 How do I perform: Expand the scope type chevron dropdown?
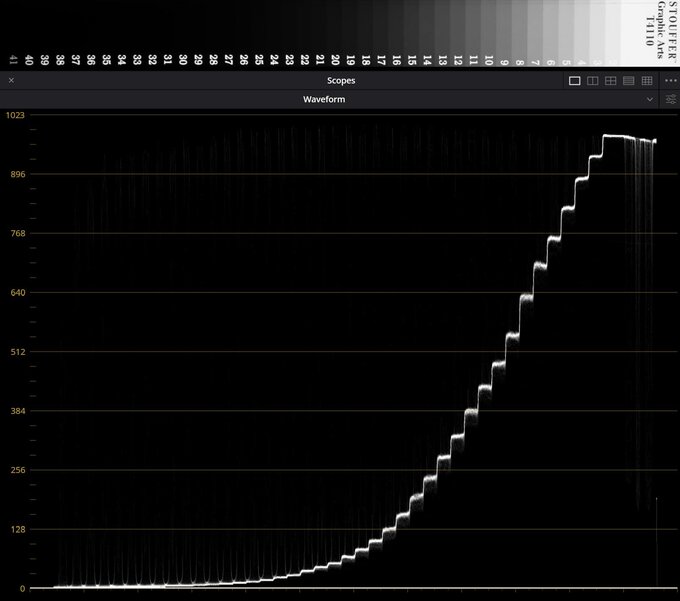point(650,99)
